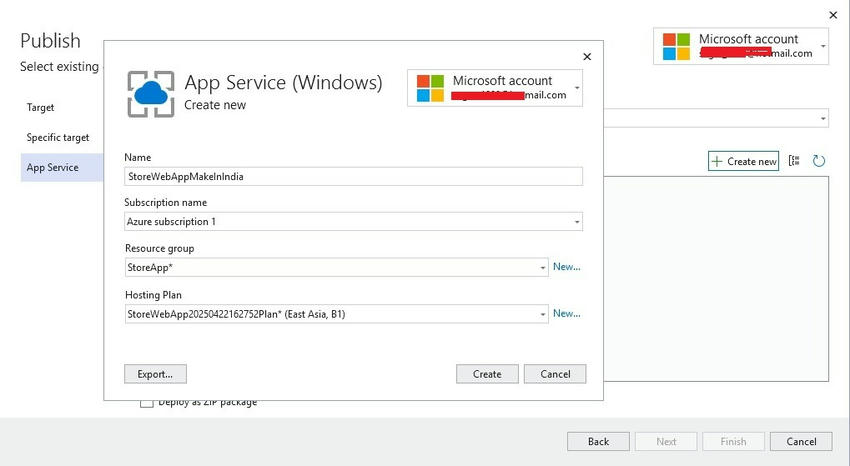Viewport: 850px width, 466px height.
Task: Open the Export... option
Action: point(155,374)
